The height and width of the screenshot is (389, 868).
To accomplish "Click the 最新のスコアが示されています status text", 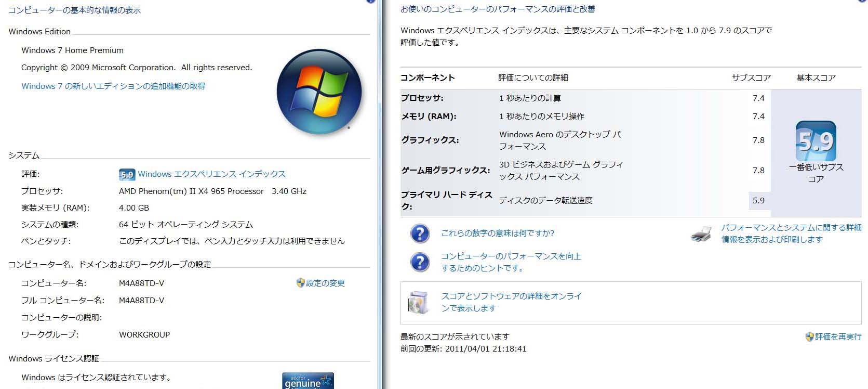I will pos(455,337).
